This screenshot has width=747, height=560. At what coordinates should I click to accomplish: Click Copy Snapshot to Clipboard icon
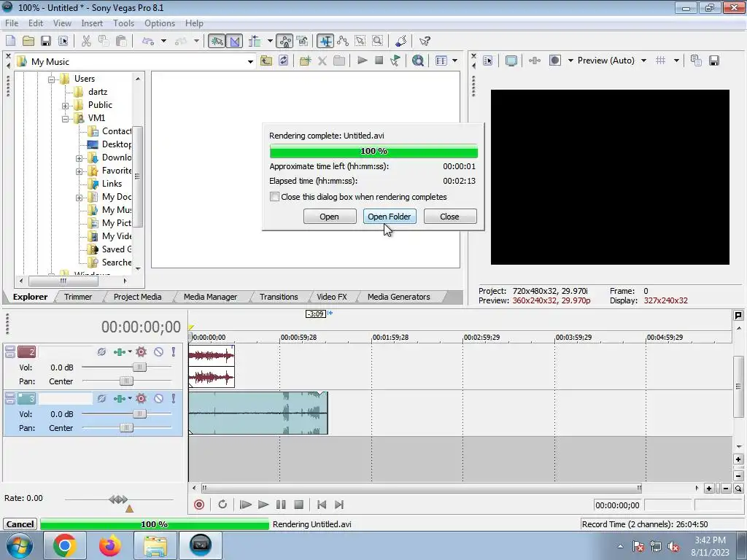point(696,61)
